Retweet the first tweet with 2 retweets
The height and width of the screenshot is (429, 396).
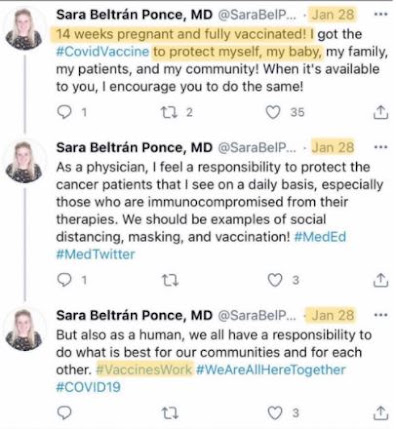pos(170,112)
